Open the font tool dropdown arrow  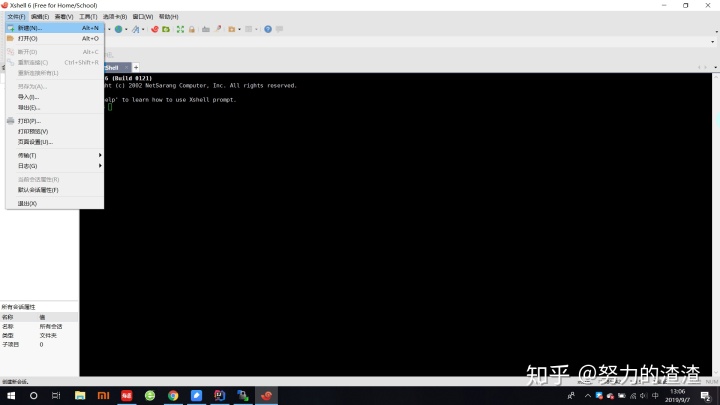point(143,29)
